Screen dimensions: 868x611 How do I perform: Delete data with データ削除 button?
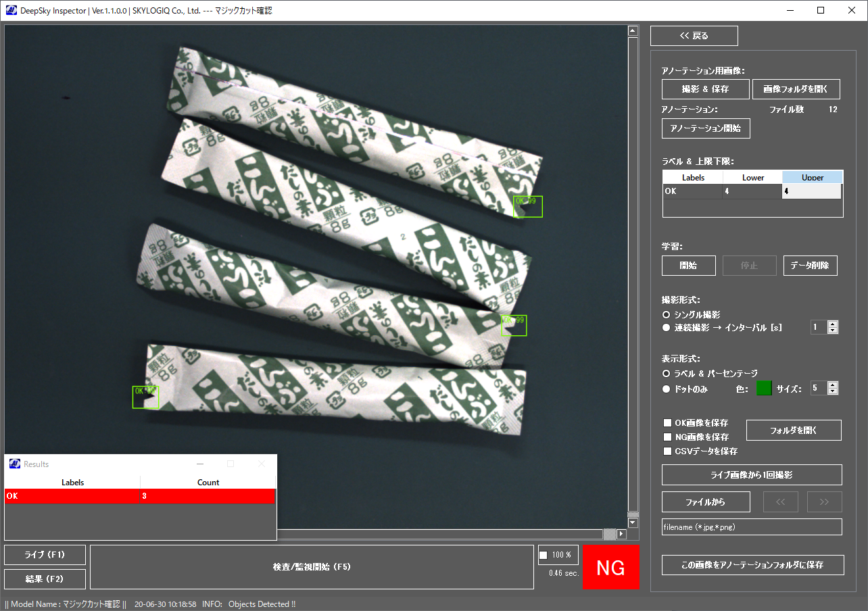click(810, 266)
